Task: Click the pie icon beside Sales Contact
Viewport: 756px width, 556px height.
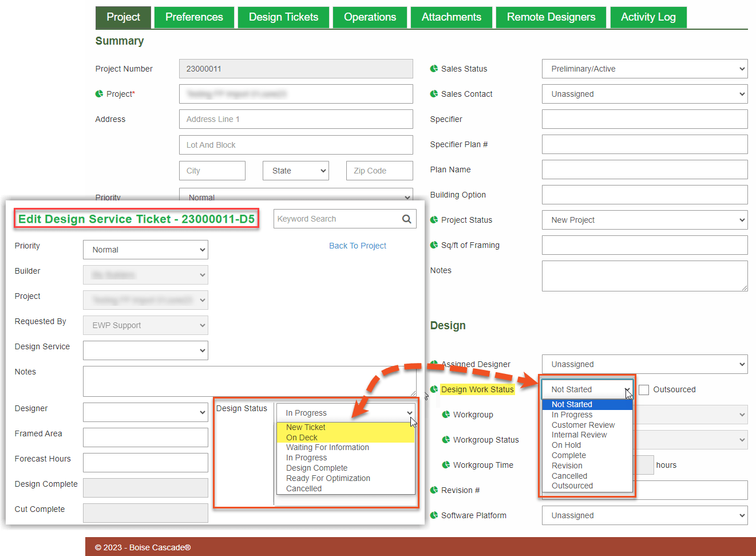Action: tap(434, 94)
